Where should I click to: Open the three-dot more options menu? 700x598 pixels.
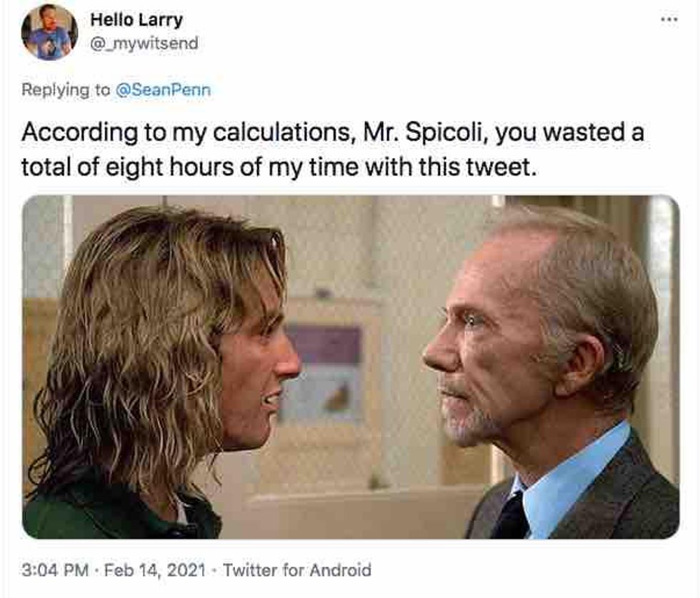(x=669, y=20)
